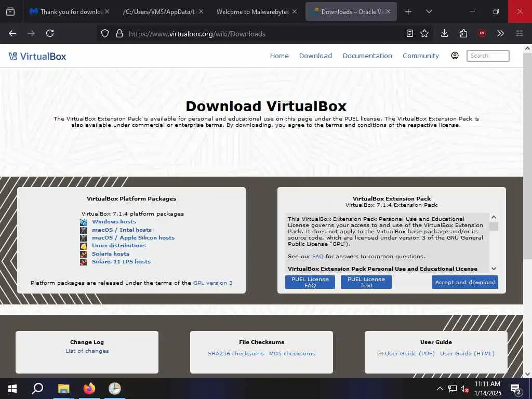Open Solaris 11 IPS hosts link

(x=121, y=261)
